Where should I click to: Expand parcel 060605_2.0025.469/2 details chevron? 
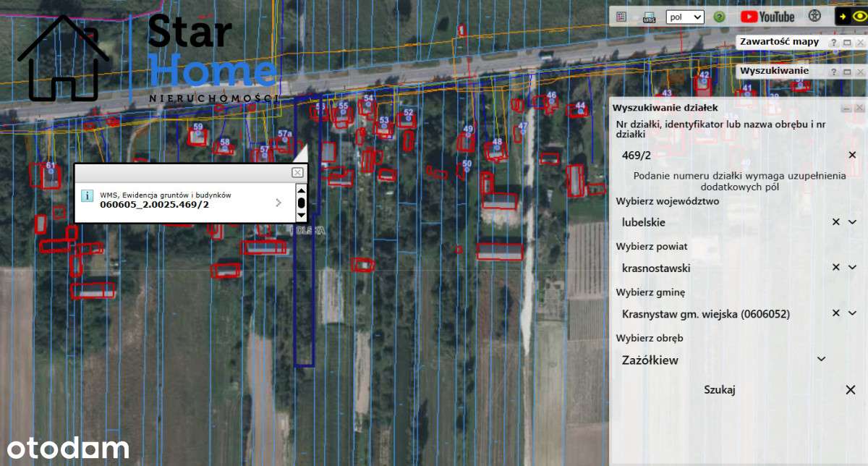pyautogui.click(x=278, y=203)
